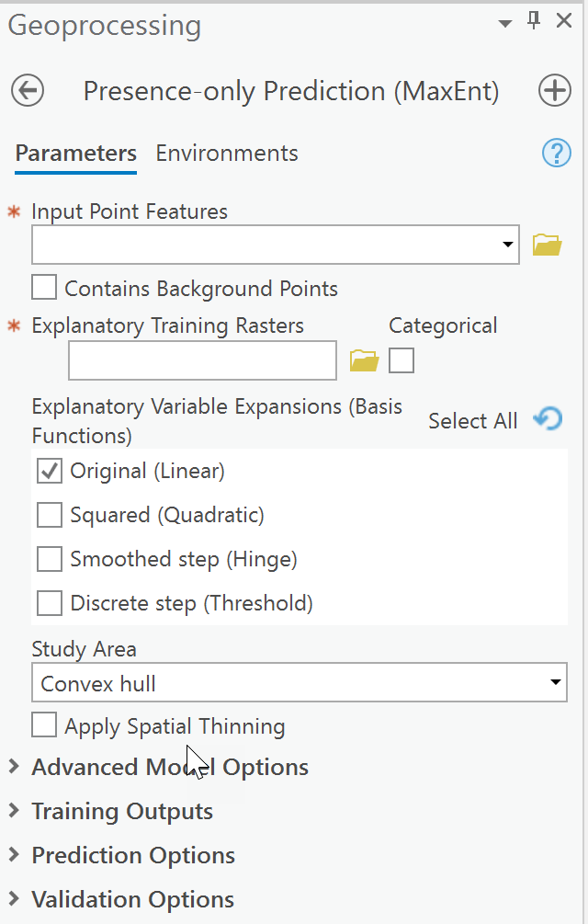Viewport: 588px width, 924px height.
Task: Enable Contains Background Points
Action: (x=43, y=287)
